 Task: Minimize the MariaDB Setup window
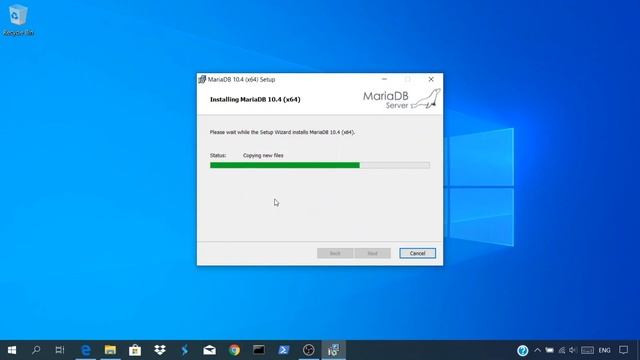tap(384, 79)
